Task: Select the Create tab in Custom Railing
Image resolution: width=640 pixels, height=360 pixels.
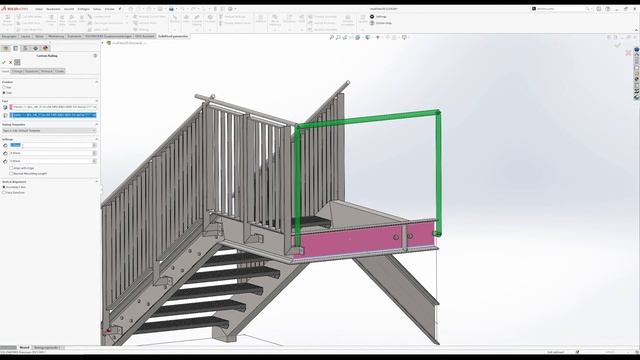Action: click(60, 71)
